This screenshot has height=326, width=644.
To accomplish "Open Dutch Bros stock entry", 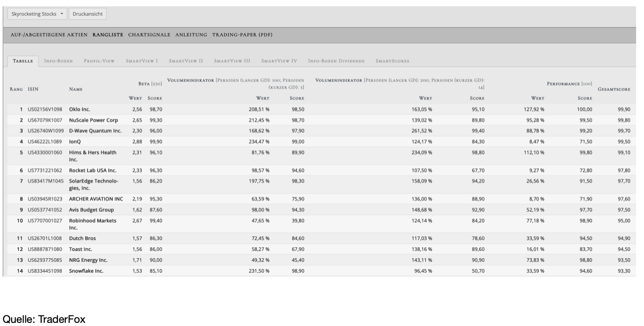I will pos(82,238).
